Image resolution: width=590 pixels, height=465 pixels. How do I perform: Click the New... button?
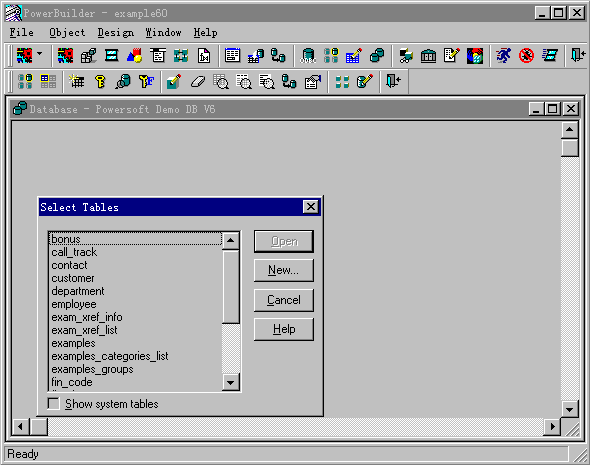284,270
